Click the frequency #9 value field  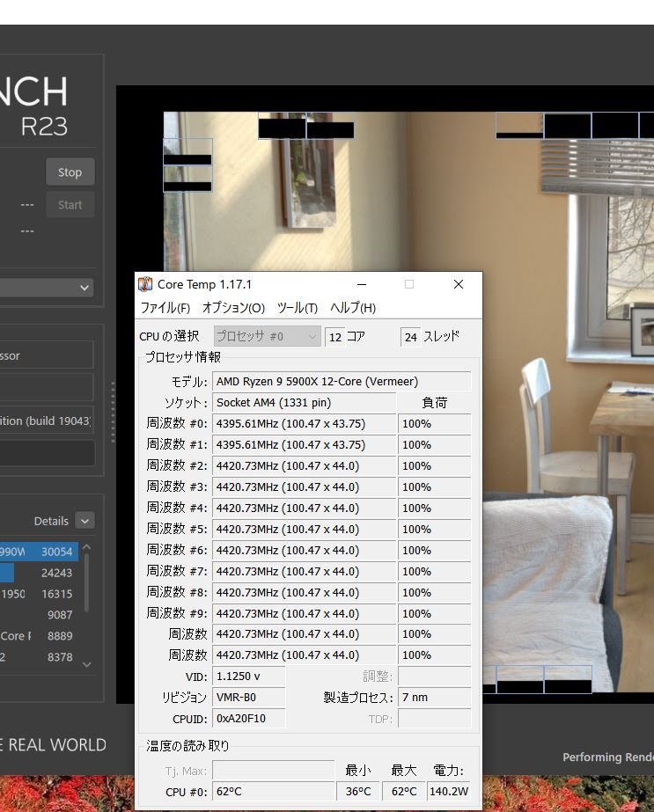point(305,614)
